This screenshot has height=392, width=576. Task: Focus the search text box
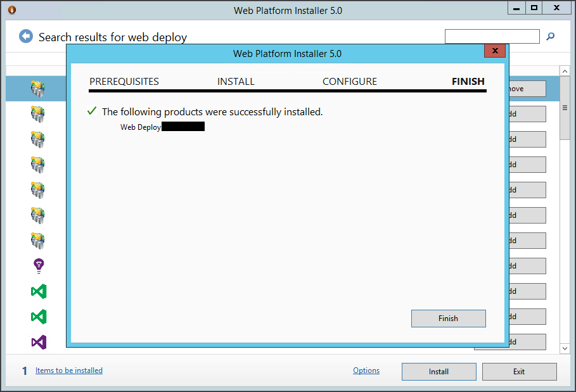pyautogui.click(x=492, y=36)
